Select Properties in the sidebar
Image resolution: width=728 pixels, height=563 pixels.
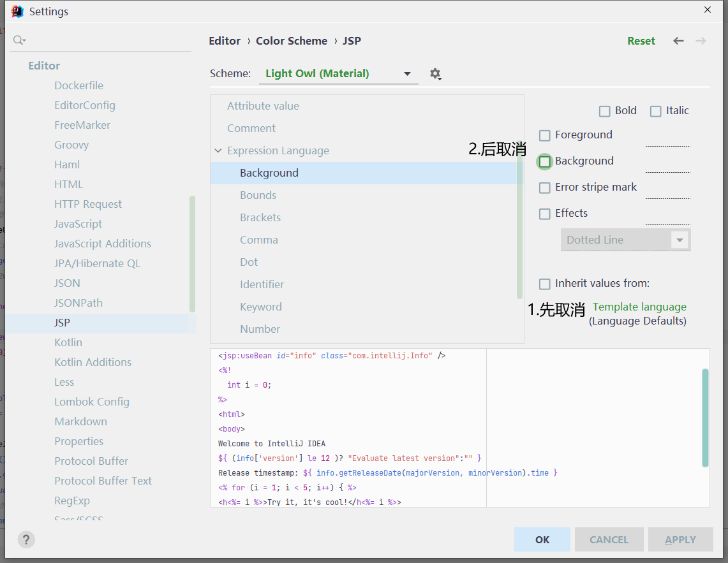coord(79,441)
